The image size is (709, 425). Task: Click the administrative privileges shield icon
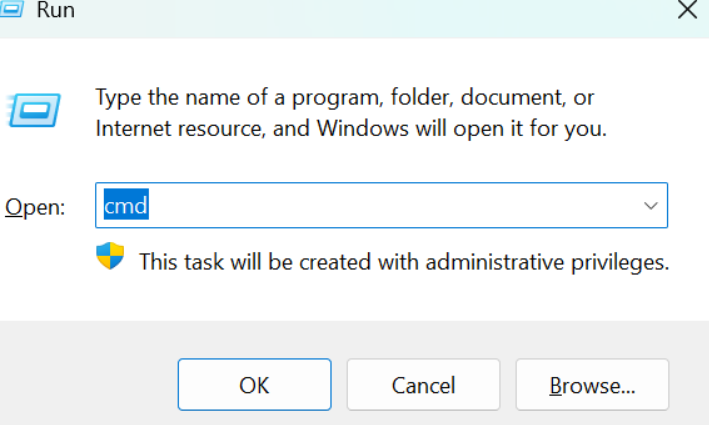[x=110, y=256]
